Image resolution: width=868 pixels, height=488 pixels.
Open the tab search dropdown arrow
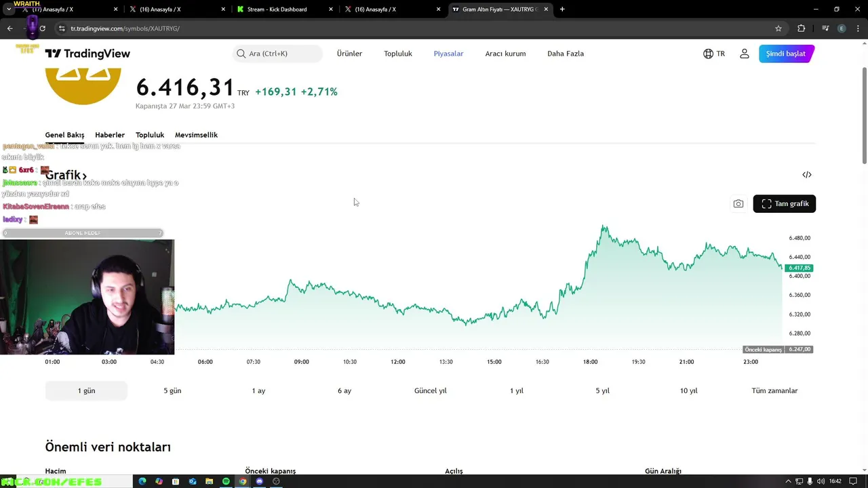9,9
